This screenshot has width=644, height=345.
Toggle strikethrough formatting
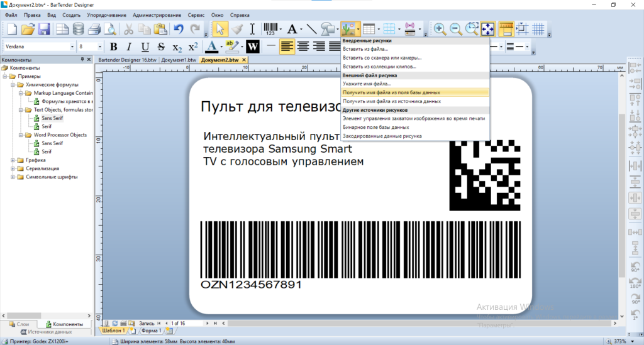tap(161, 47)
